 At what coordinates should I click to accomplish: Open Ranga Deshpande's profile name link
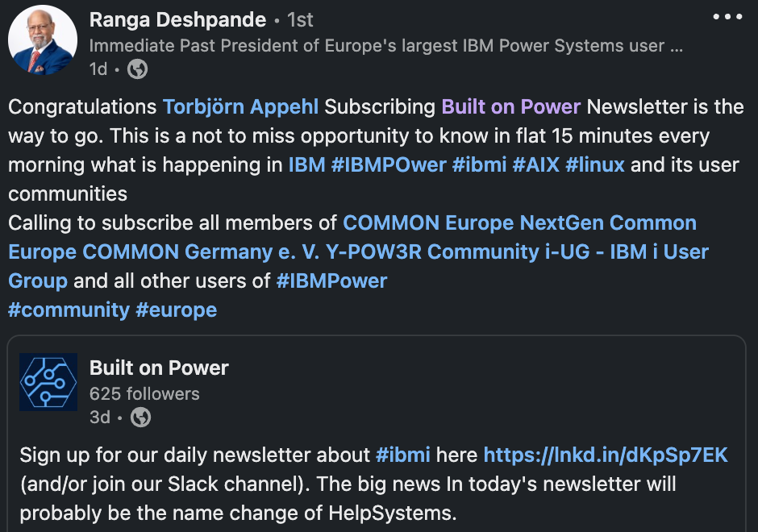178,20
